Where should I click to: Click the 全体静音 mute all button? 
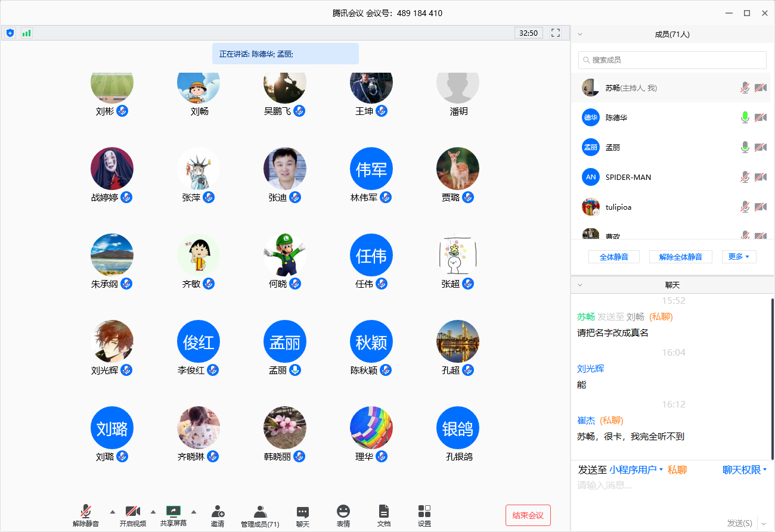(614, 257)
